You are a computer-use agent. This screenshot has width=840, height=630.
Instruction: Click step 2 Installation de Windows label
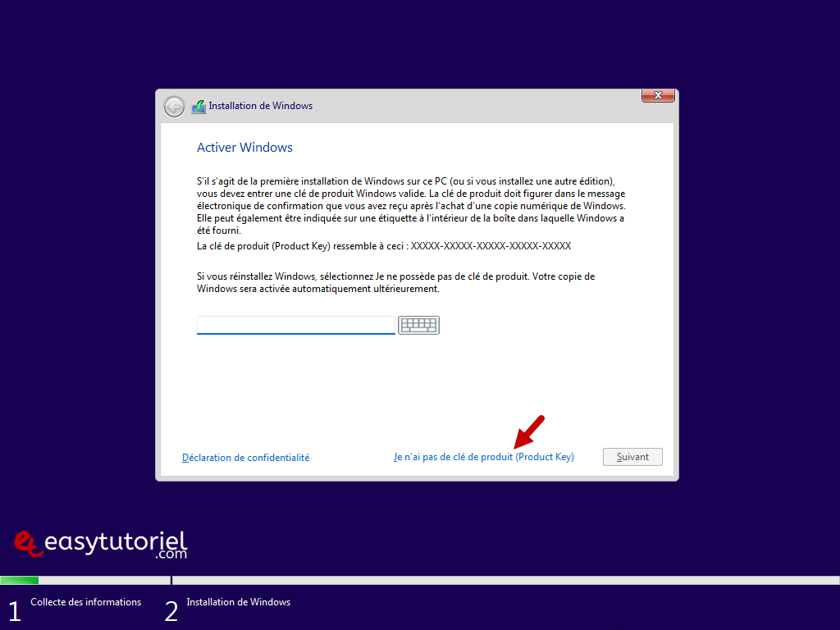pyautogui.click(x=239, y=602)
